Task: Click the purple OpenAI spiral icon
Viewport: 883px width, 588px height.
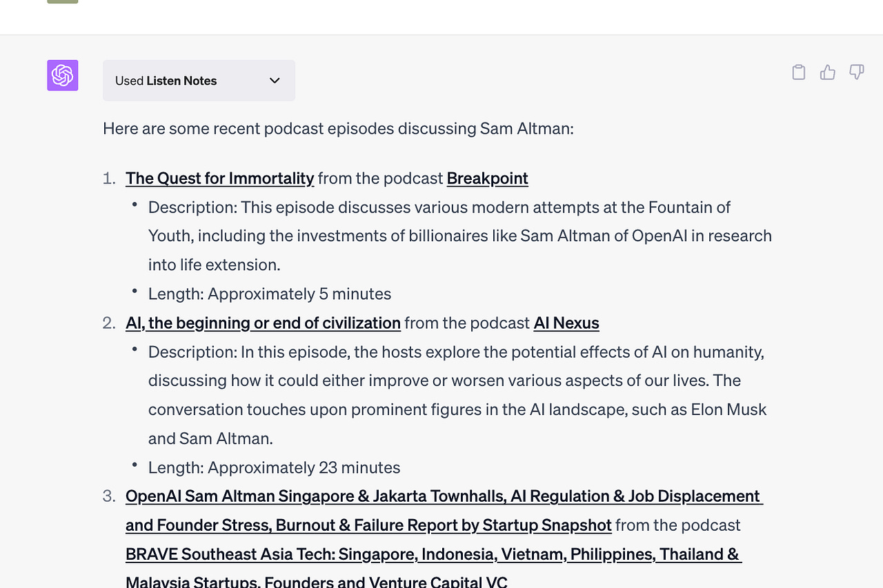Action: 62,75
